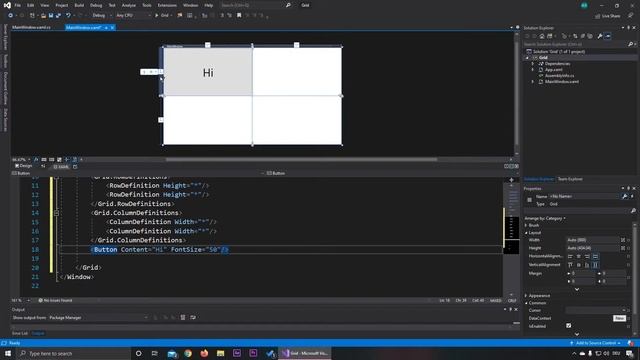This screenshot has height=360, width=640.
Task: Click the Button Content line in code
Action: pos(160,249)
